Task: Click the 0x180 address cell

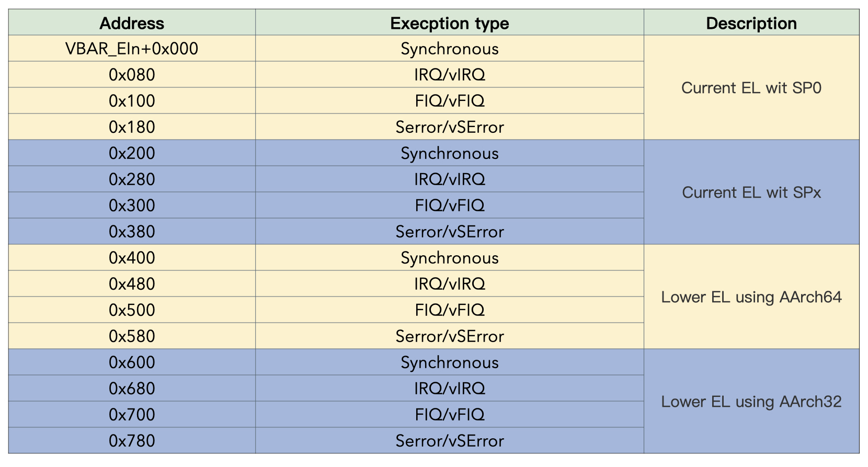Action: pyautogui.click(x=132, y=127)
